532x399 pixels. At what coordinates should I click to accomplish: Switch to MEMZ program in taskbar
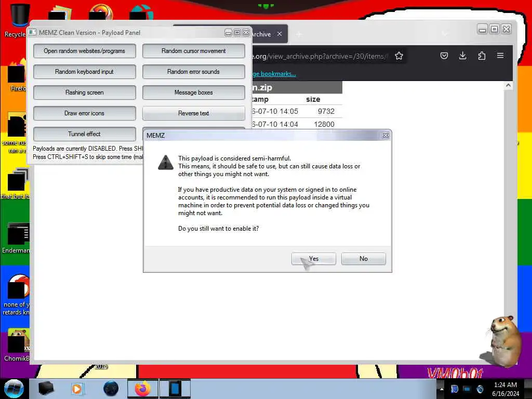(x=175, y=389)
